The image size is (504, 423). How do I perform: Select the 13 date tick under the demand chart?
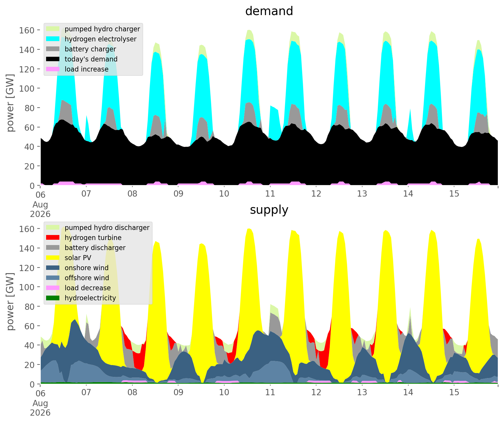click(x=362, y=194)
